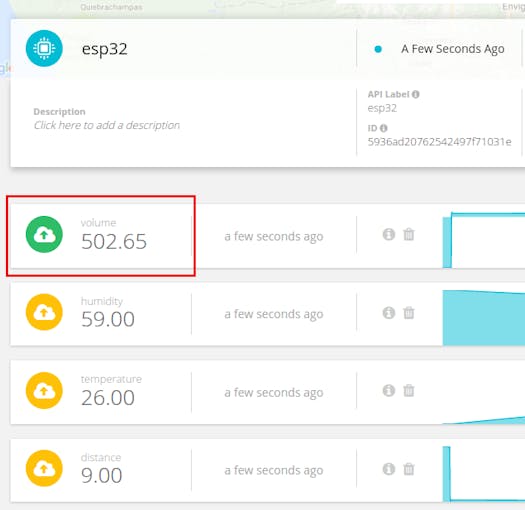Click the esp32 device chip icon
This screenshot has height=510, width=525.
(44, 49)
